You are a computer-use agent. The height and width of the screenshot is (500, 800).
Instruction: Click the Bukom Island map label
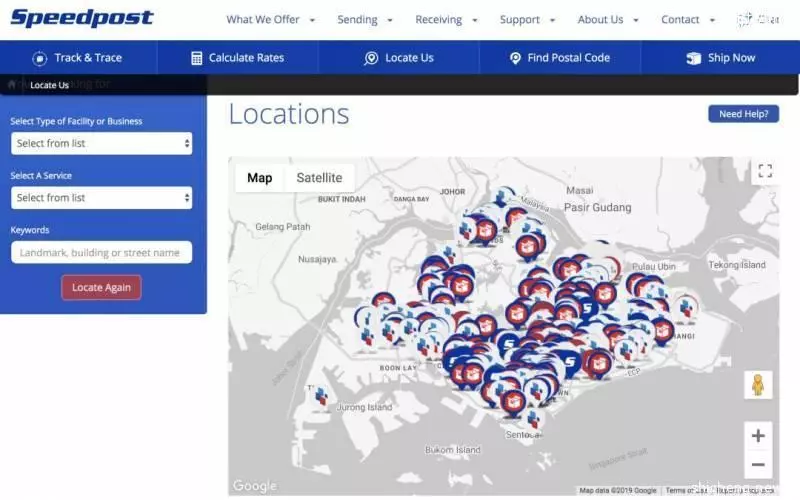pyautogui.click(x=453, y=450)
